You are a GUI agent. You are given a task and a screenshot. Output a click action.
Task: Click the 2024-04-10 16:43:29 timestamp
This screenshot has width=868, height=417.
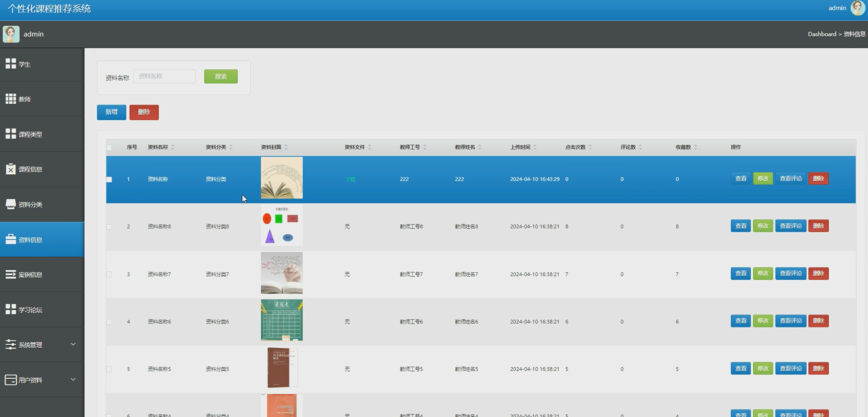pos(535,179)
